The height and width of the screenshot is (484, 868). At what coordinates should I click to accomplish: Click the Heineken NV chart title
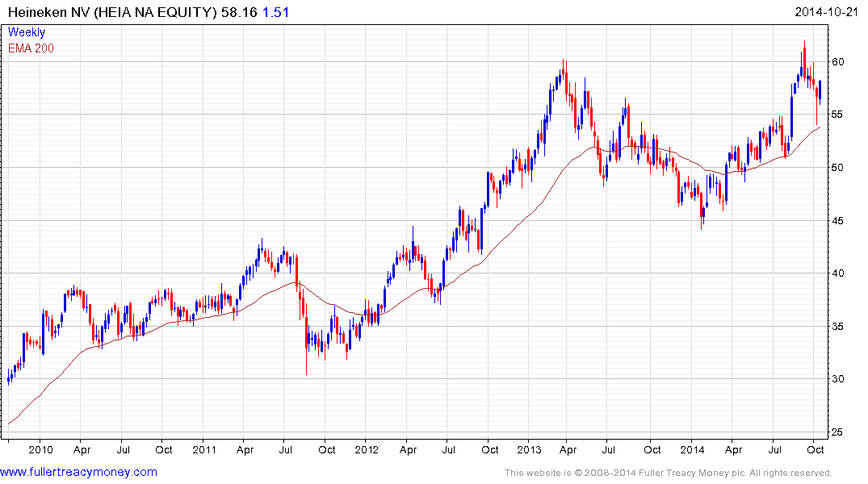click(x=112, y=12)
